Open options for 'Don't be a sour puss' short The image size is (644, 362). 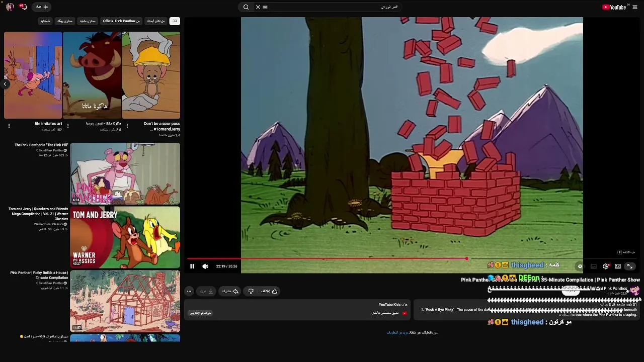pyautogui.click(x=127, y=126)
